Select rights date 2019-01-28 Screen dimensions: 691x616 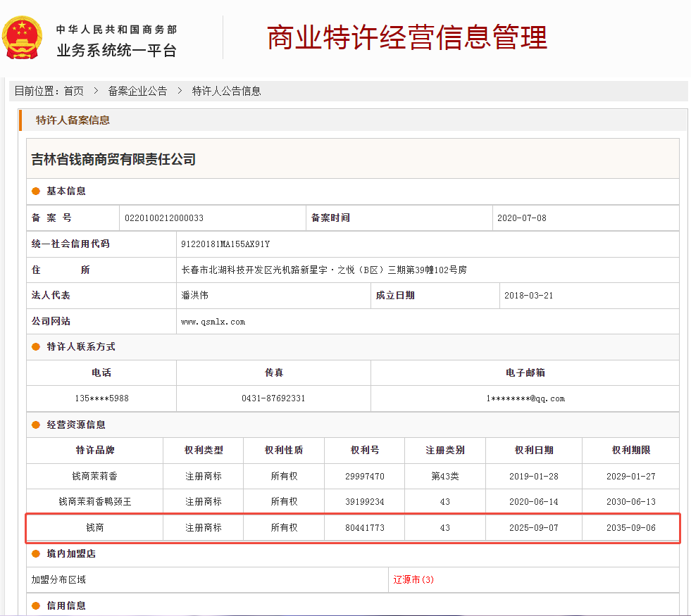(x=534, y=476)
